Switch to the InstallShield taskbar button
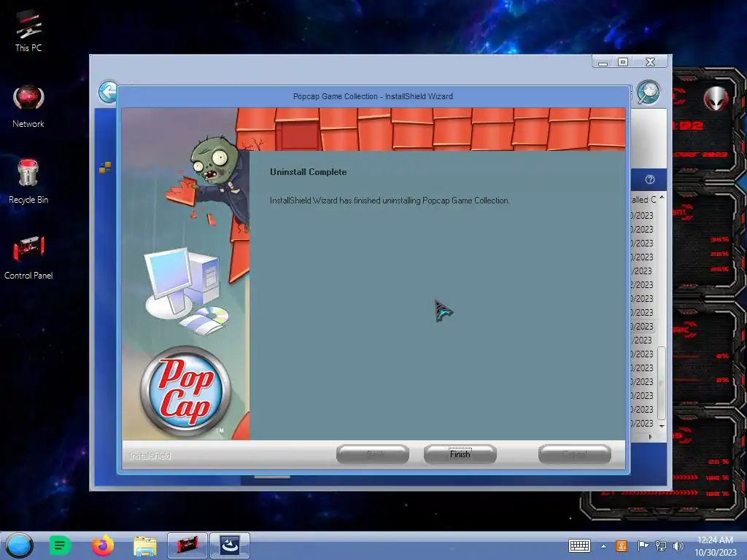The width and height of the screenshot is (747, 560). [230, 545]
